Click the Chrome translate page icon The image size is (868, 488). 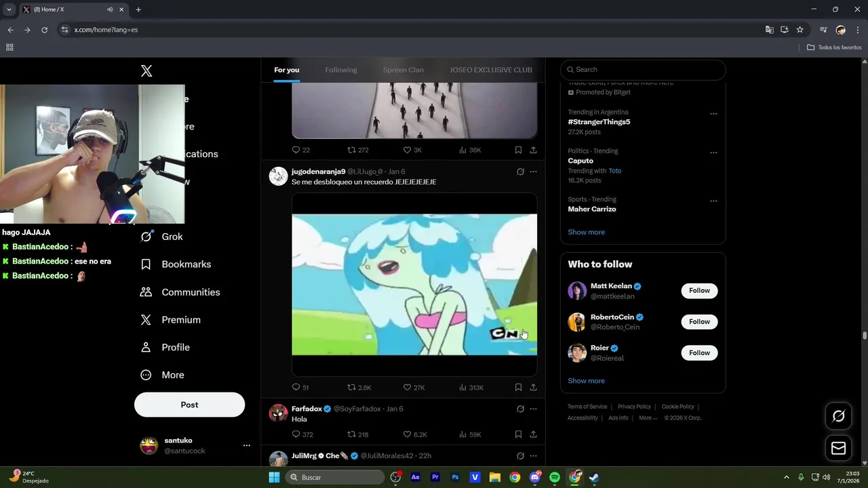pos(769,30)
